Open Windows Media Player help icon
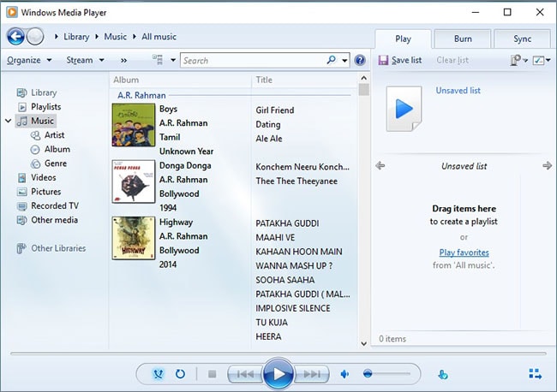Image resolution: width=557 pixels, height=392 pixels. tap(360, 60)
